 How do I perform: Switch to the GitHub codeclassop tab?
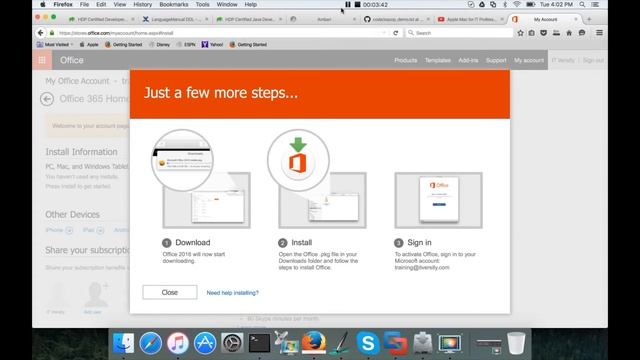click(396, 19)
